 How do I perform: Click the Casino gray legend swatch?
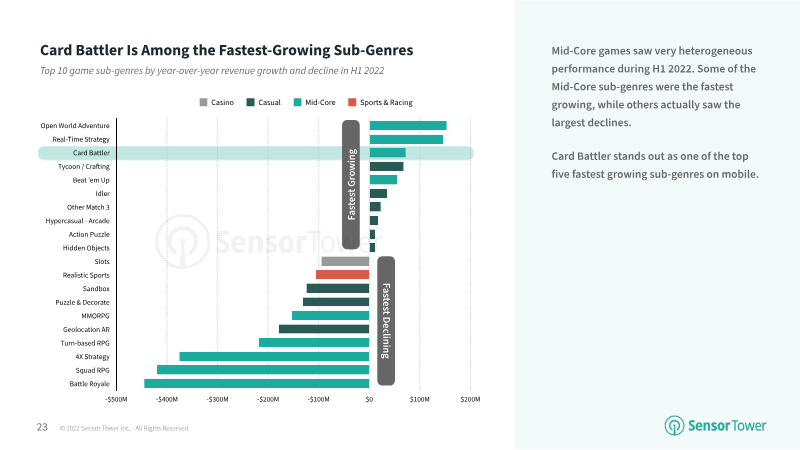click(x=204, y=103)
